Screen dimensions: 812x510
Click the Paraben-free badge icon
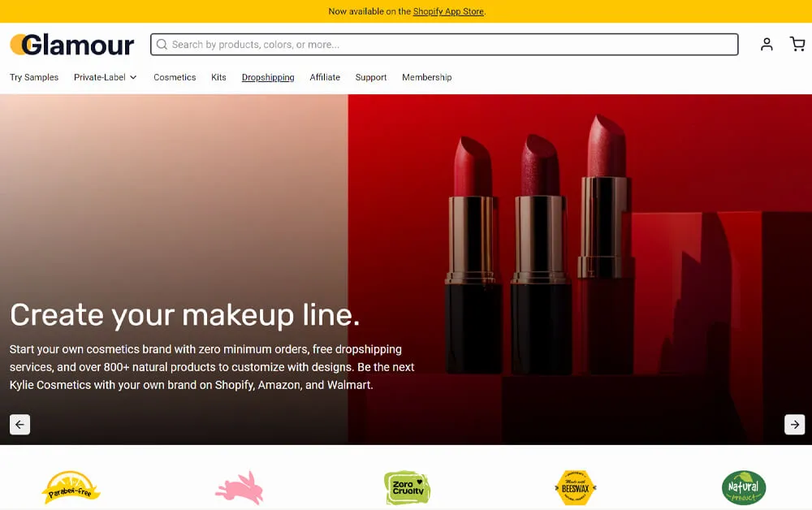[71, 487]
